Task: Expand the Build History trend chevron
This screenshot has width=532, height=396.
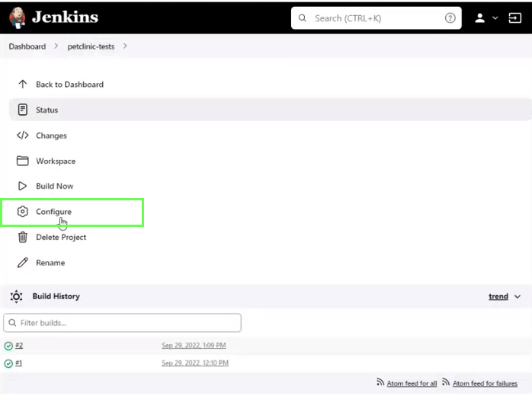Action: click(518, 296)
